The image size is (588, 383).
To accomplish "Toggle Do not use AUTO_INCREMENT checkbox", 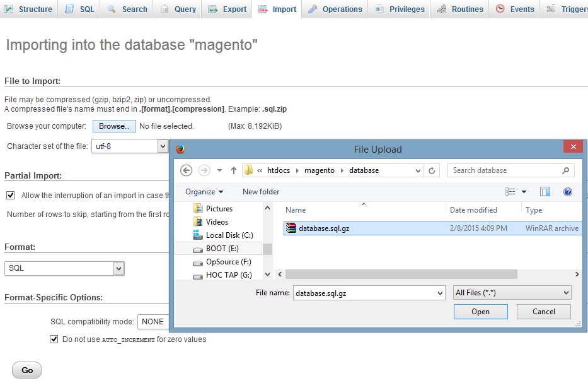I will click(54, 339).
